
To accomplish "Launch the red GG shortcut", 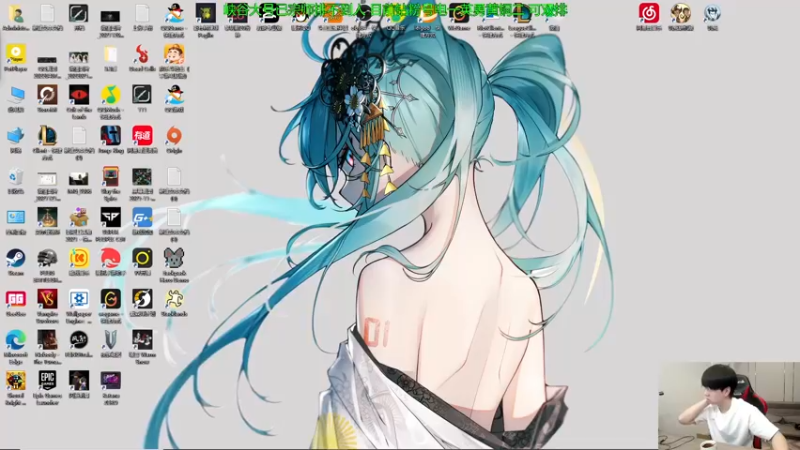I will (16, 299).
